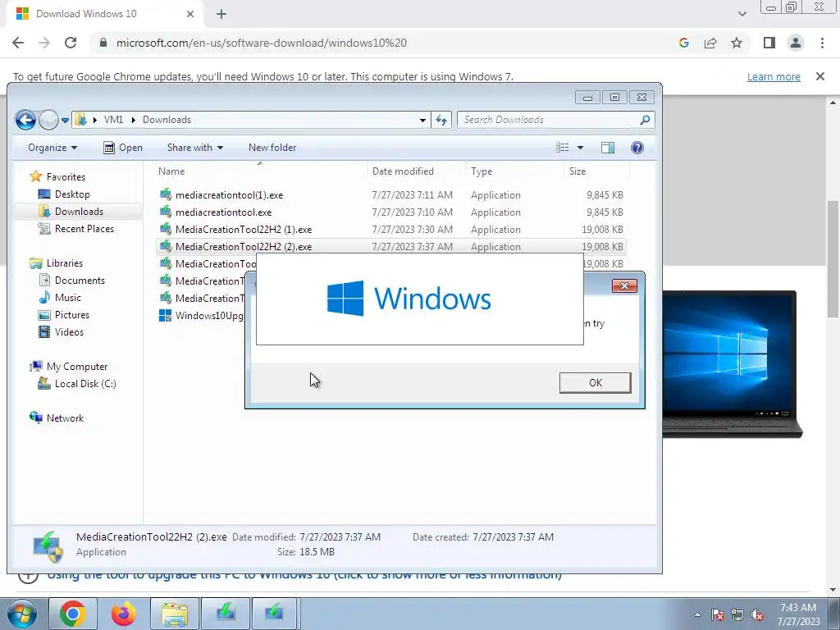840x630 pixels.
Task: Click the Chrome back arrow
Action: coord(18,43)
